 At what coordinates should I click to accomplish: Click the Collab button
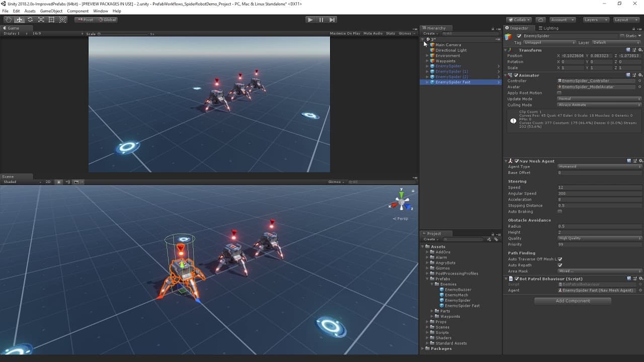pyautogui.click(x=519, y=20)
